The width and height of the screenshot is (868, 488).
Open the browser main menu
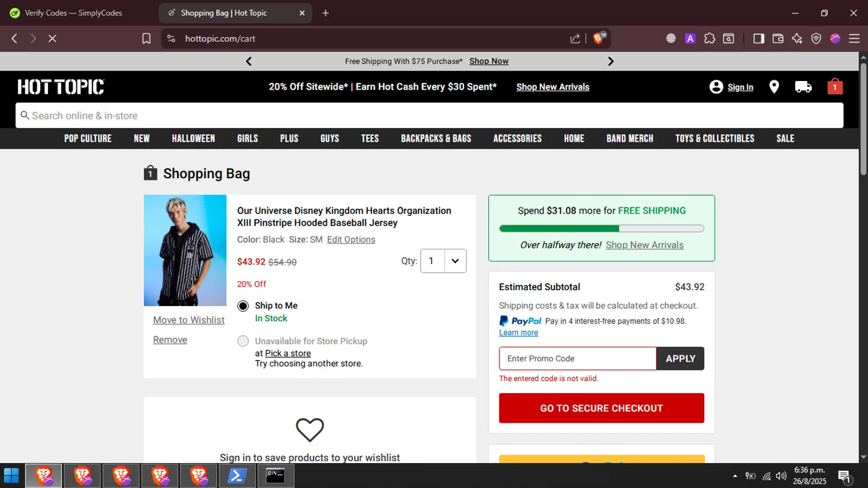(854, 38)
